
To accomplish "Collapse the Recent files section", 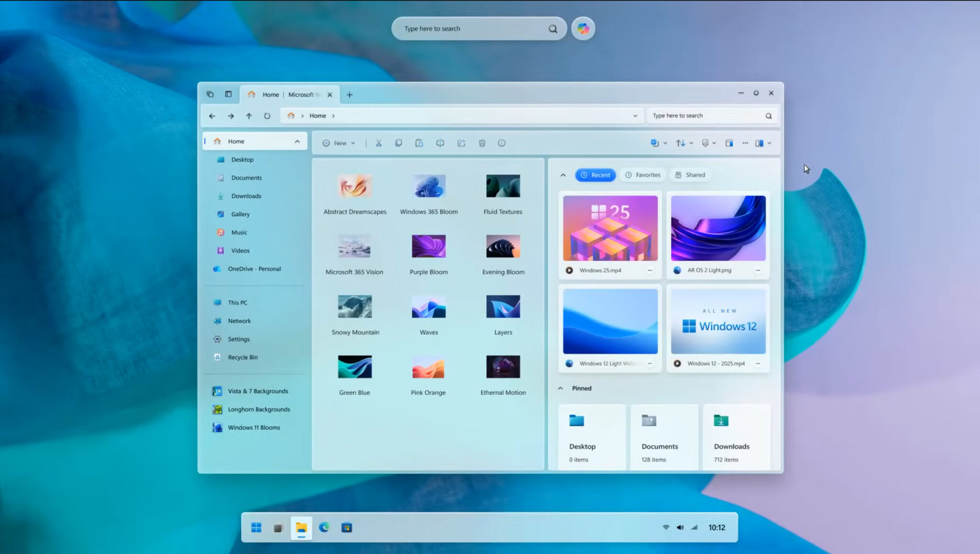I will click(563, 175).
